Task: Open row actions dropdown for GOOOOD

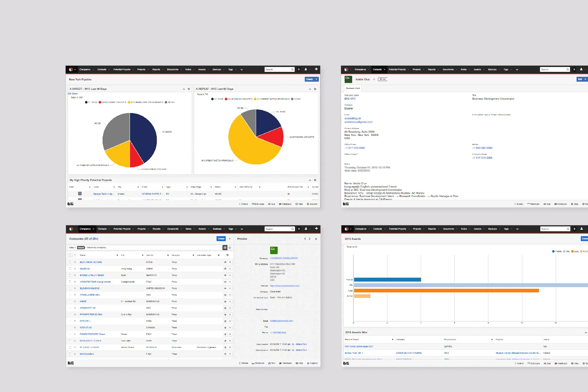Action: point(230,269)
